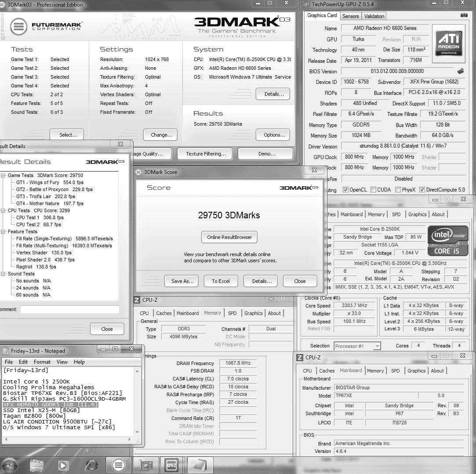The width and height of the screenshot is (476, 474).
Task: Switch to the Sensors tab in GPU-Z
Action: [350, 16]
